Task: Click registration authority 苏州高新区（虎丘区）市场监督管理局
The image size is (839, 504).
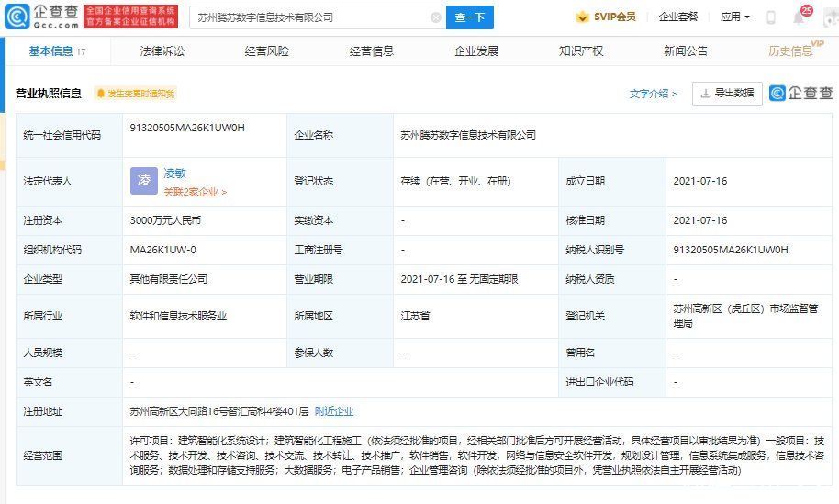Action: (x=745, y=316)
